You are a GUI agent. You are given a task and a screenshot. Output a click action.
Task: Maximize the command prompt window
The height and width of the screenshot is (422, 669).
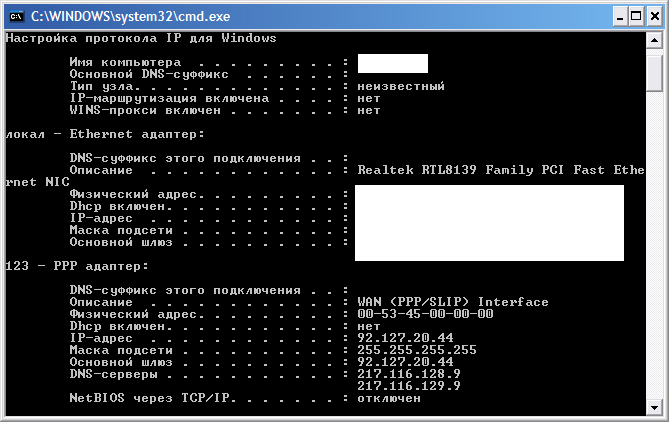tap(636, 17)
